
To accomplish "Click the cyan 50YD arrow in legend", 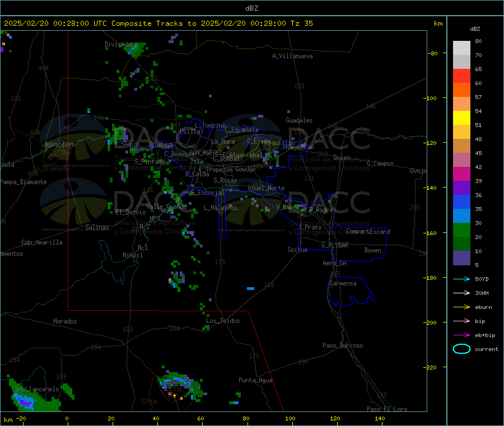I will (x=461, y=279).
